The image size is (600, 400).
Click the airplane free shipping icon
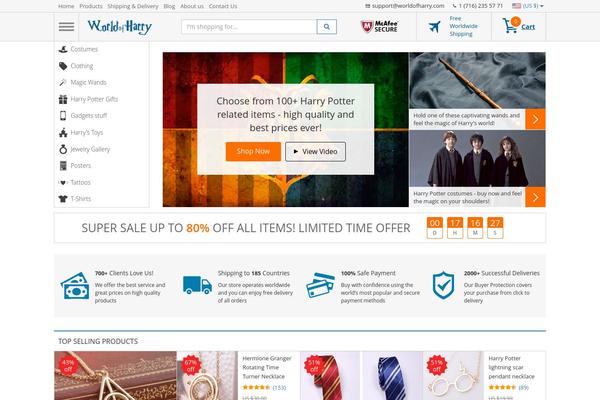pos(434,27)
